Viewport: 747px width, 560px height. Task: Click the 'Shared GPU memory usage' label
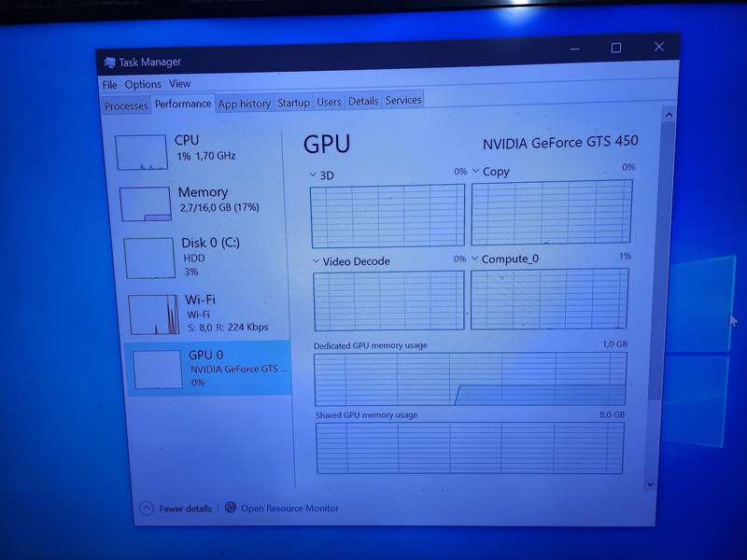click(366, 415)
